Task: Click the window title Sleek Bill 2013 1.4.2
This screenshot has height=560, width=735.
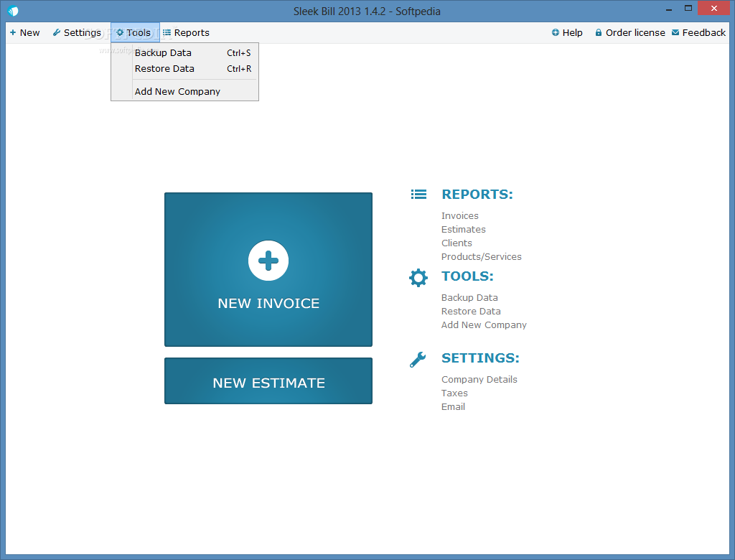Action: (367, 11)
